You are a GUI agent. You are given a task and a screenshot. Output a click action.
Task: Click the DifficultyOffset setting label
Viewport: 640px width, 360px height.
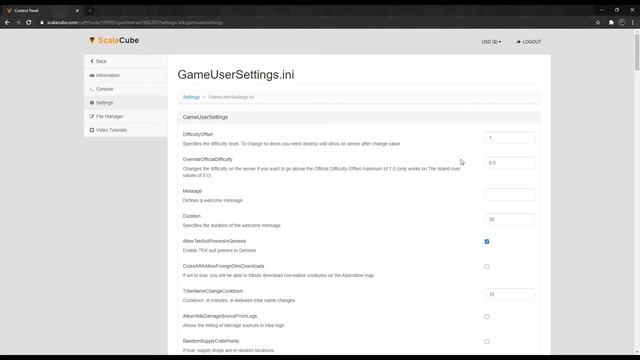(x=198, y=134)
